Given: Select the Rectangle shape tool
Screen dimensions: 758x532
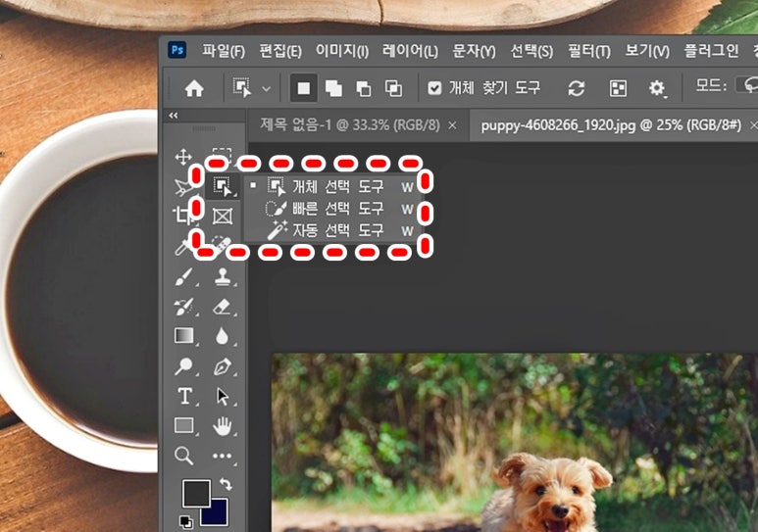Looking at the screenshot, I should click(184, 425).
